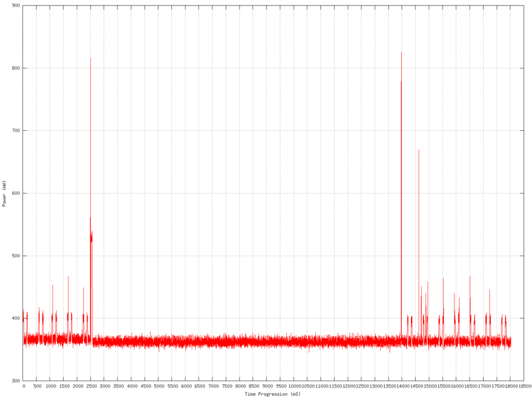Click the 800 label on the y-axis
The width and height of the screenshot is (532, 398).
[x=16, y=68]
